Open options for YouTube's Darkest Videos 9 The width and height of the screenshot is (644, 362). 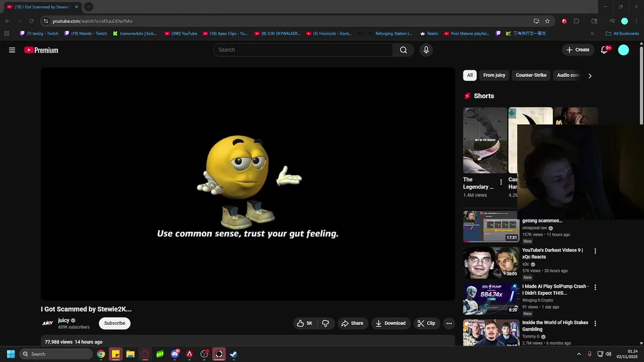click(x=595, y=251)
